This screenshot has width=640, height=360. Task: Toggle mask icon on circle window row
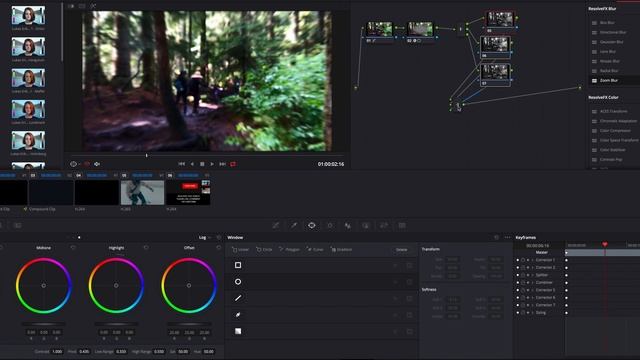pyautogui.click(x=409, y=282)
